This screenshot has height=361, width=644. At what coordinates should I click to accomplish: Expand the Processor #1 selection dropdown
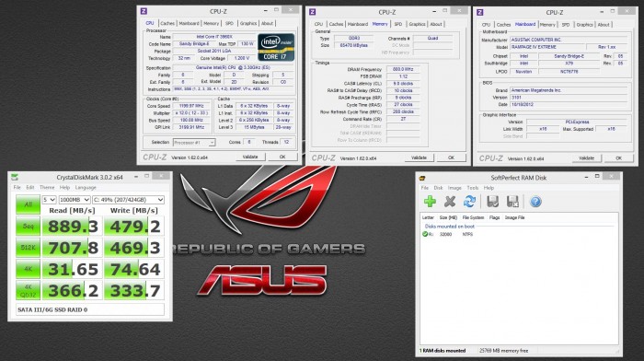click(194, 142)
